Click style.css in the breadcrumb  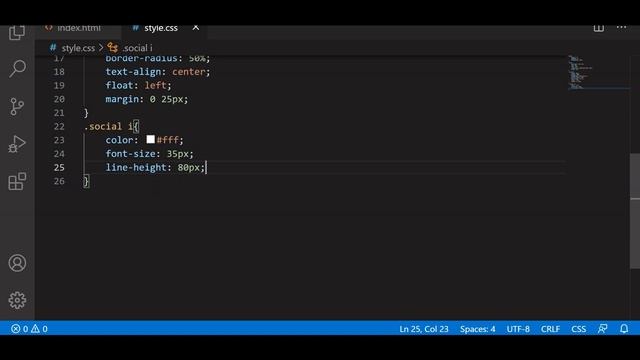coord(78,48)
